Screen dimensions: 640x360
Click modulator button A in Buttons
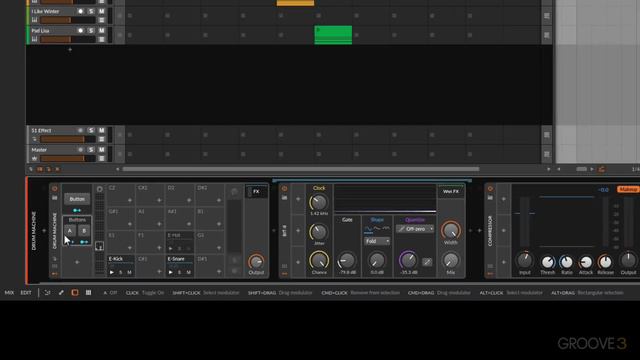coord(70,231)
